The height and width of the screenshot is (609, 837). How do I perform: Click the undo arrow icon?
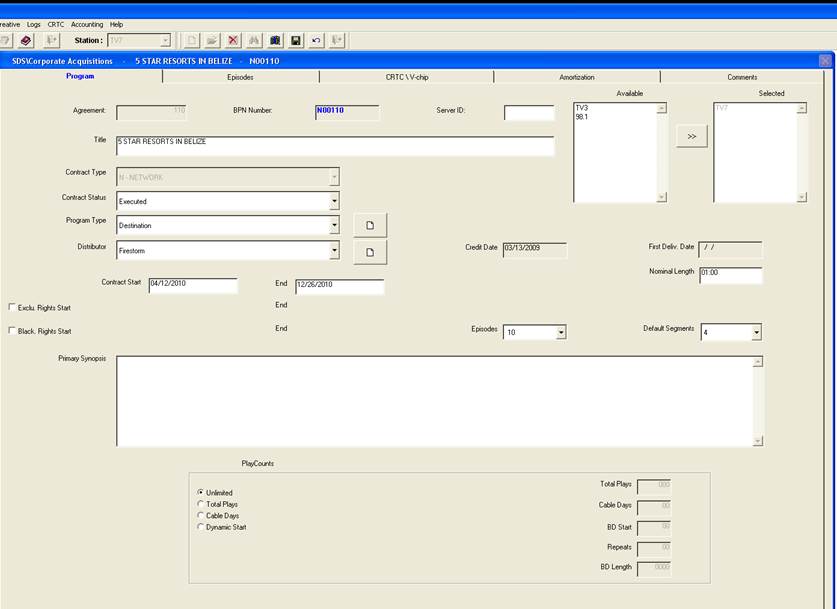click(x=316, y=40)
